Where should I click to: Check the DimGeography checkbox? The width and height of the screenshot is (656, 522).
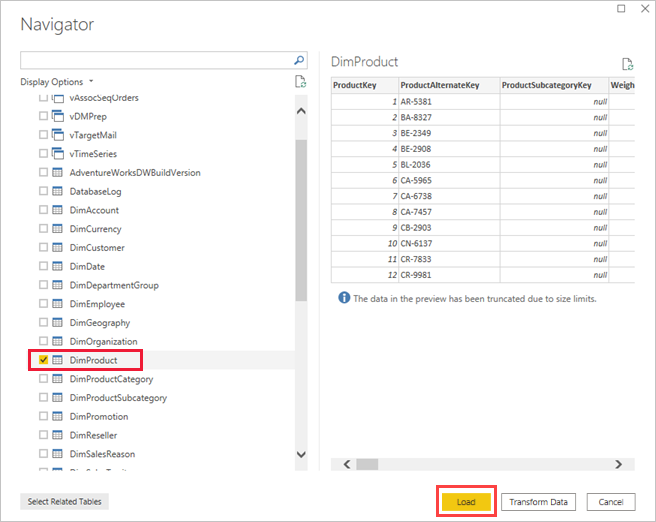click(x=43, y=323)
